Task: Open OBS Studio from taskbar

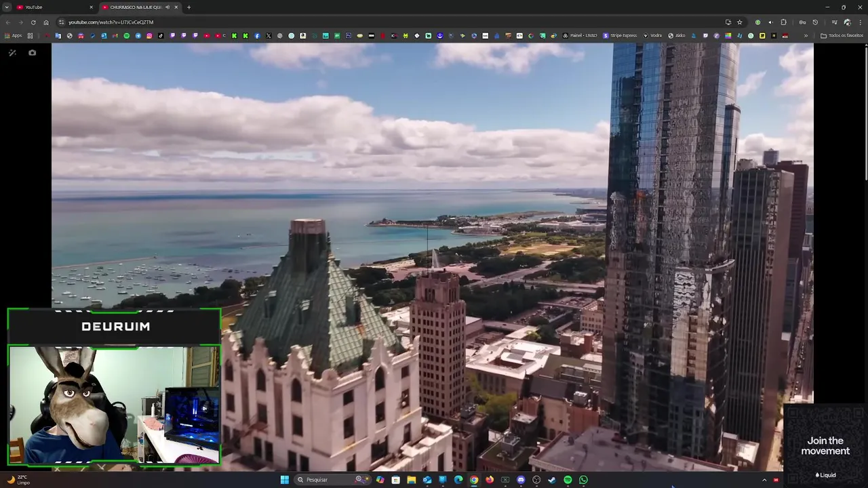Action: tap(536, 480)
